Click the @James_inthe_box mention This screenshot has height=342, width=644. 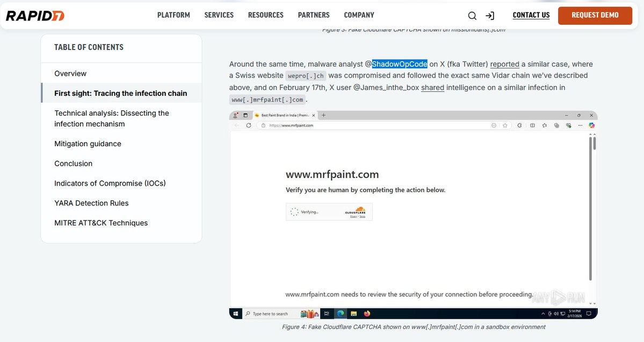tap(386, 88)
